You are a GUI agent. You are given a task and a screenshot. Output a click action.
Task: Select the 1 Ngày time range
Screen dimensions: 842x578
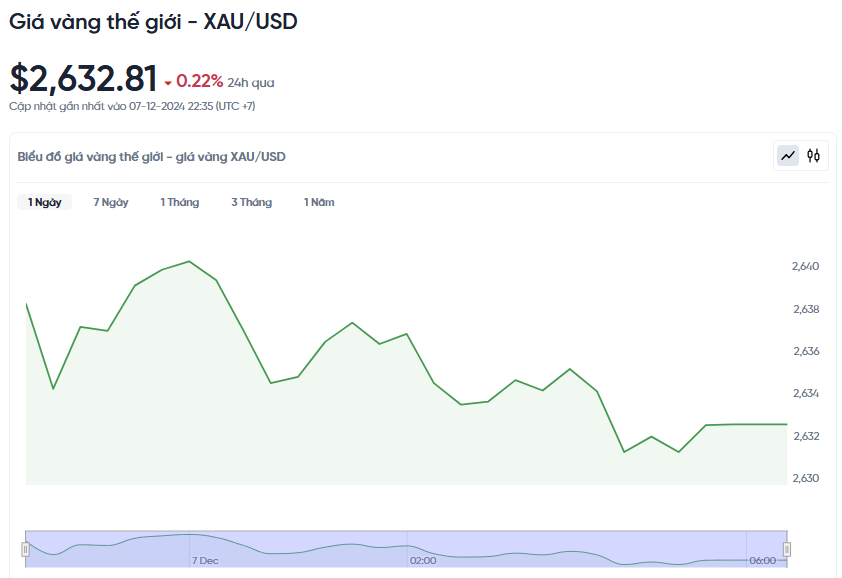coord(45,202)
